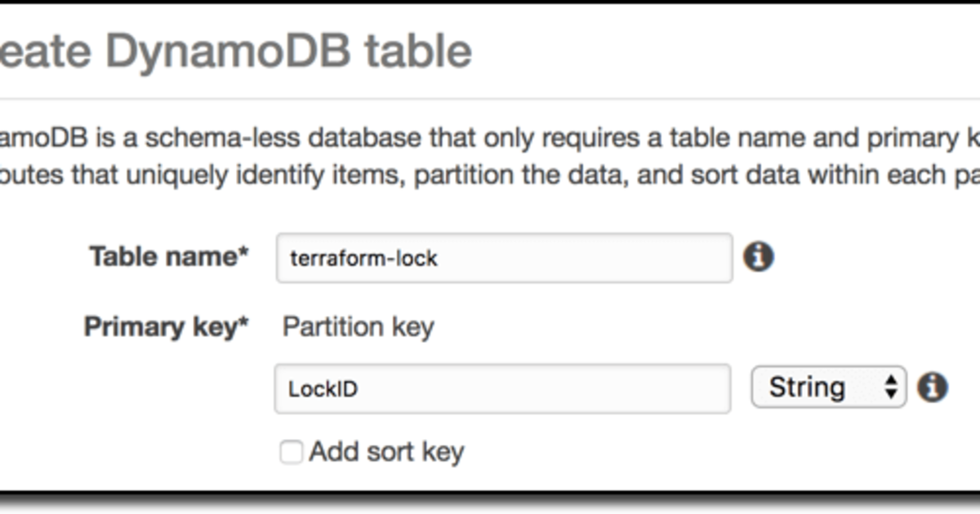Select the Partition key section label
This screenshot has width=980, height=514.
pos(358,326)
